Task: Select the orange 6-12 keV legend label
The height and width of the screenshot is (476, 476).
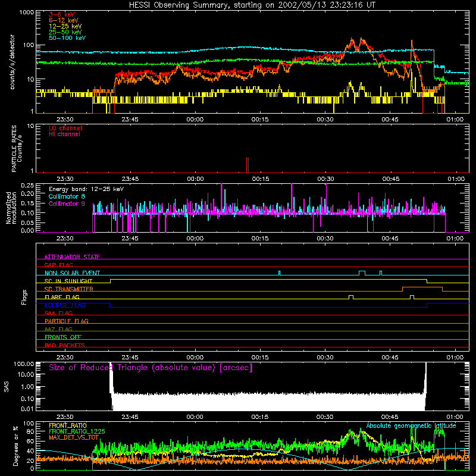Action: 64,20
